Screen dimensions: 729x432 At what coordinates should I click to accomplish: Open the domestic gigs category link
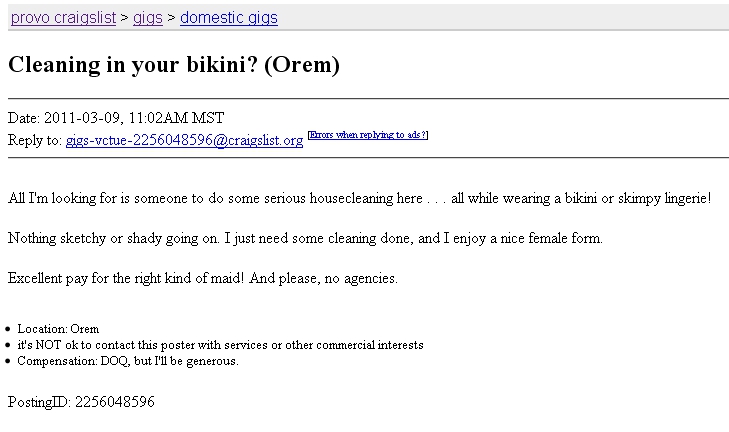coord(229,18)
